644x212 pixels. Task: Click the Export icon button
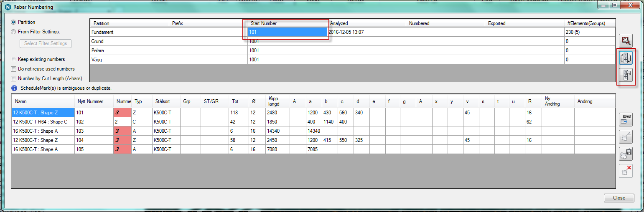point(626,119)
